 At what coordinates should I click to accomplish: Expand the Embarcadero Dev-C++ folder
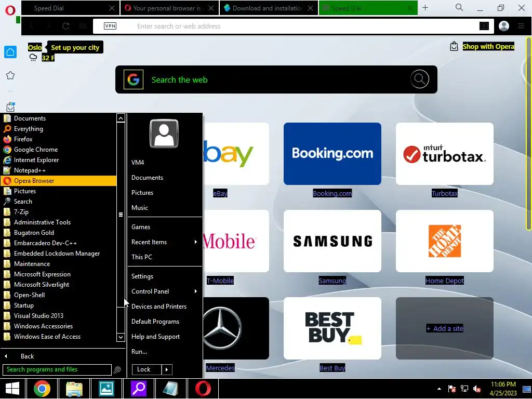pos(58,243)
